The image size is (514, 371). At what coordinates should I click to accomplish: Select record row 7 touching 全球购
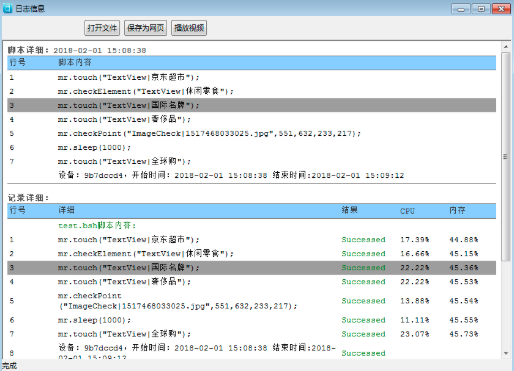coord(251,334)
